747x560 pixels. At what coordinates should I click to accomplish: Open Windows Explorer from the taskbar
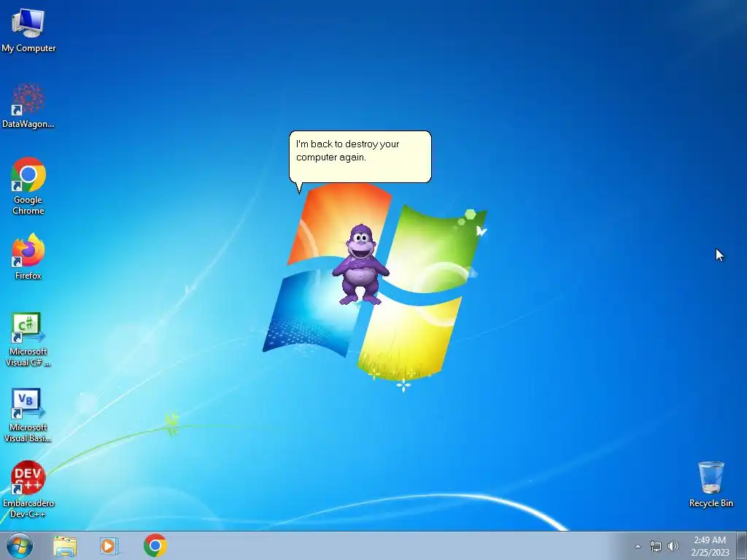click(x=65, y=546)
